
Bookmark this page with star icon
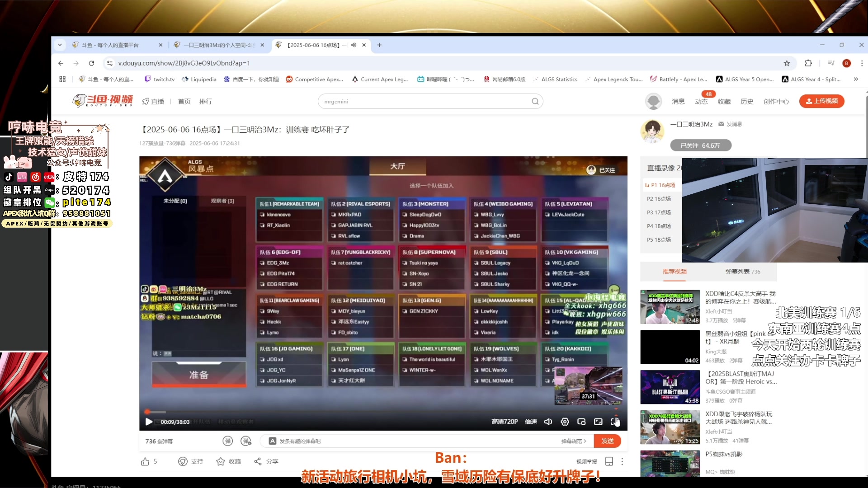(787, 63)
